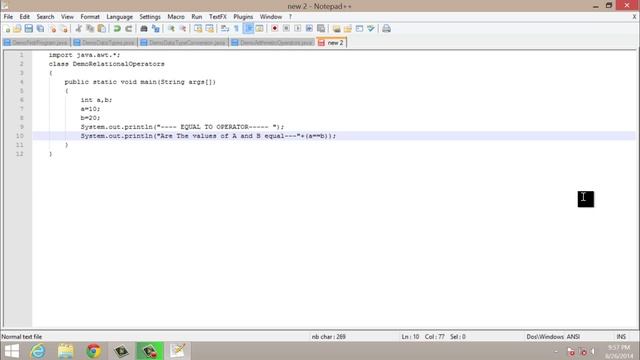This screenshot has width=640, height=360.
Task: Save the current document via toolbar
Action: [x=29, y=29]
